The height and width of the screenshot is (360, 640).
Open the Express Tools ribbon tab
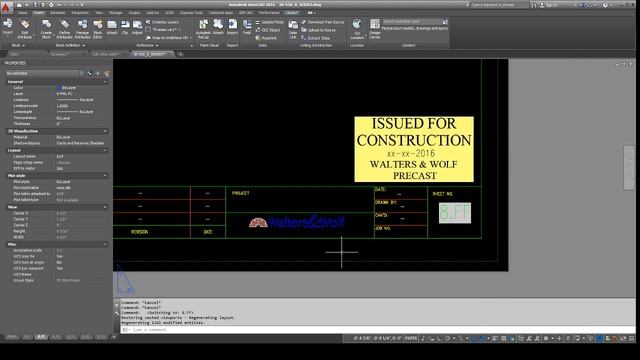click(191, 13)
